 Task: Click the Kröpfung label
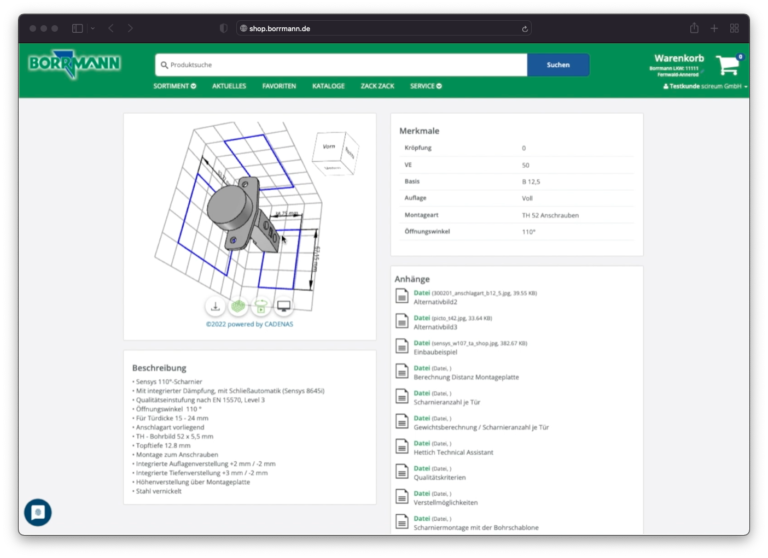click(x=418, y=147)
